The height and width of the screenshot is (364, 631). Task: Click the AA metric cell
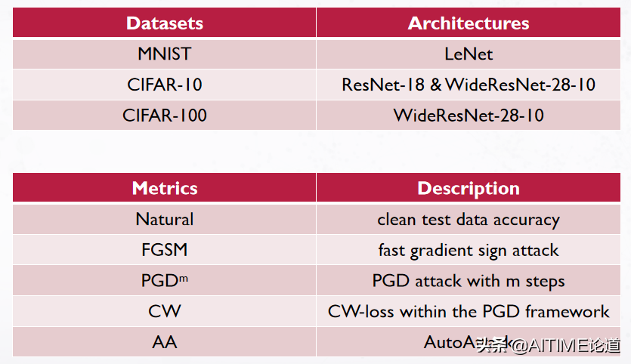tap(164, 342)
